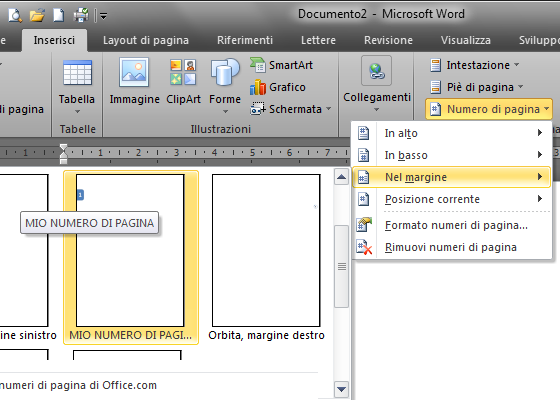Click the indent marker on the ruler
Viewport: 560px width, 400px height.
pyautogui.click(x=63, y=154)
